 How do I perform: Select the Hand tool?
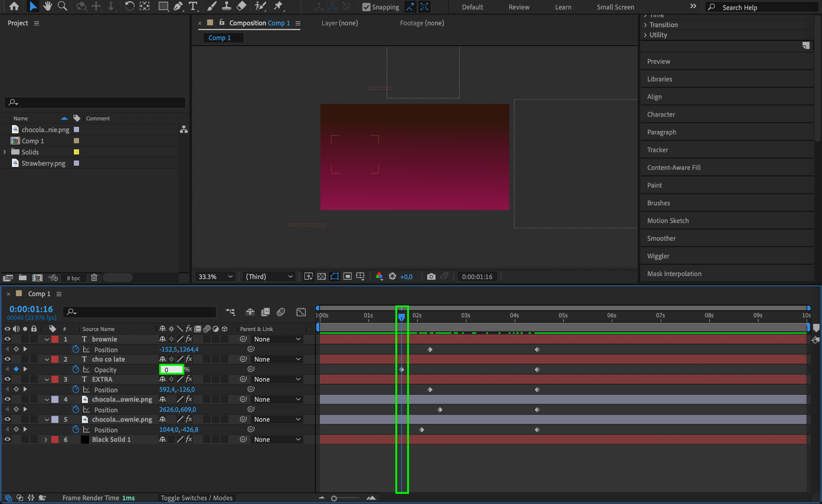[47, 6]
